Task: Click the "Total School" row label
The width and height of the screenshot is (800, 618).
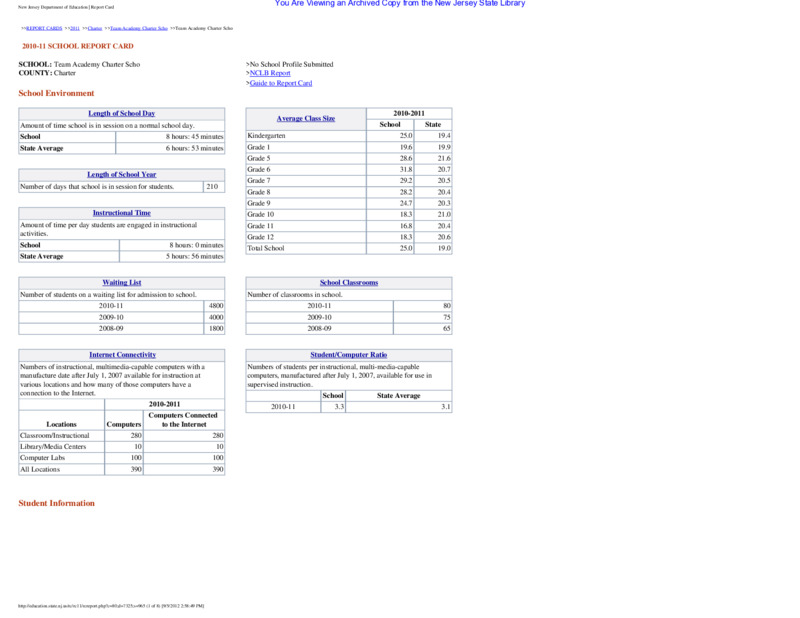Action: pos(266,248)
